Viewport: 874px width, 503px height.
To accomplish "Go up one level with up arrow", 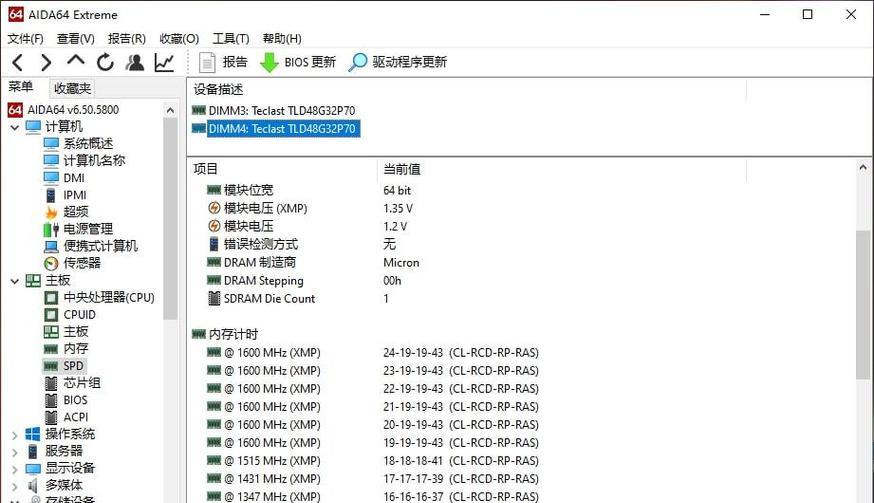I will (76, 61).
